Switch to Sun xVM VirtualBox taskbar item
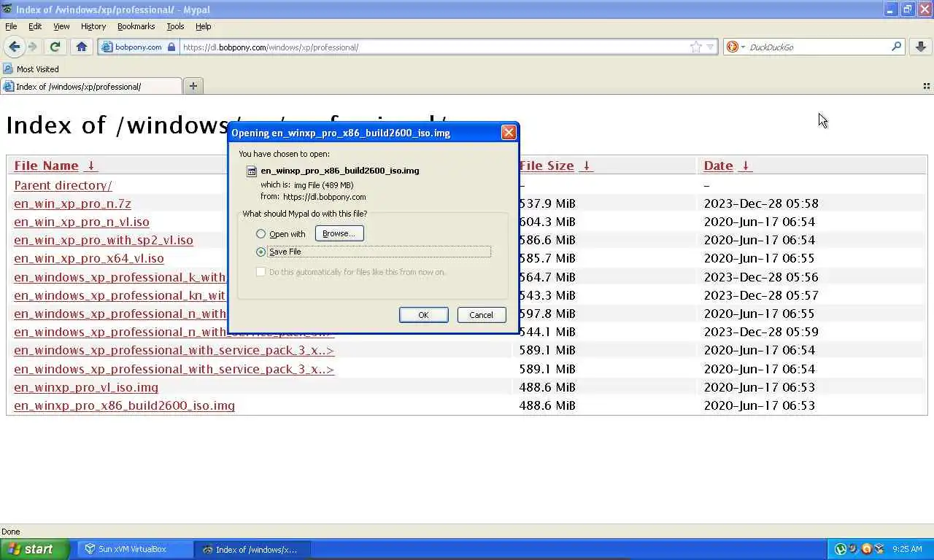 [x=135, y=549]
